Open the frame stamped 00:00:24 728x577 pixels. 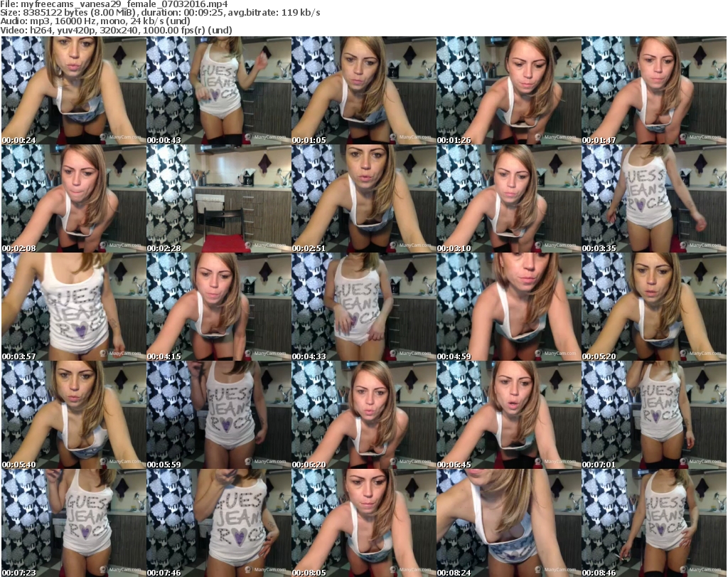74,90
